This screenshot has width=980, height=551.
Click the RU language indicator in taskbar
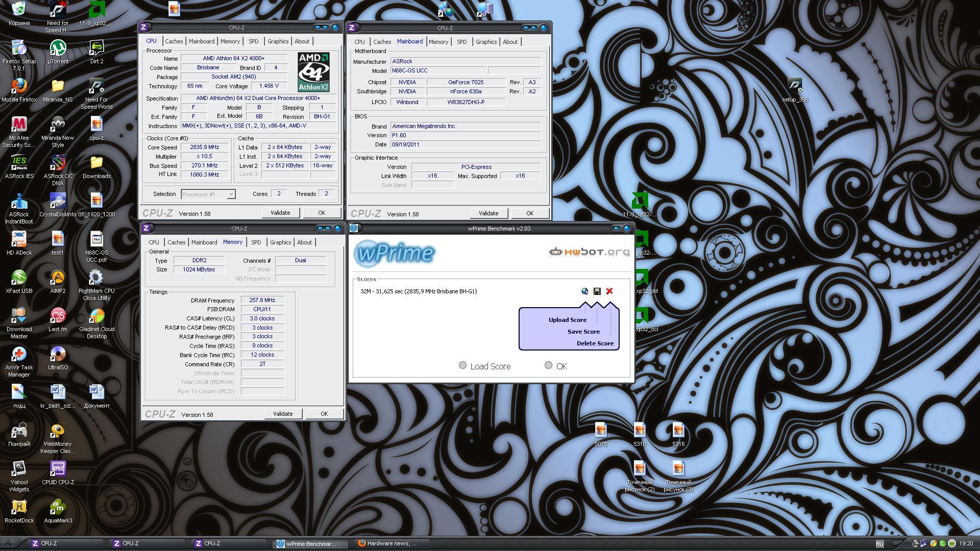879,544
